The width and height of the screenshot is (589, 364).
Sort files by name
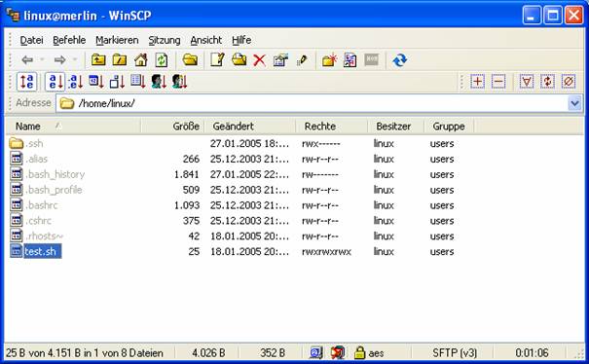pos(55,82)
